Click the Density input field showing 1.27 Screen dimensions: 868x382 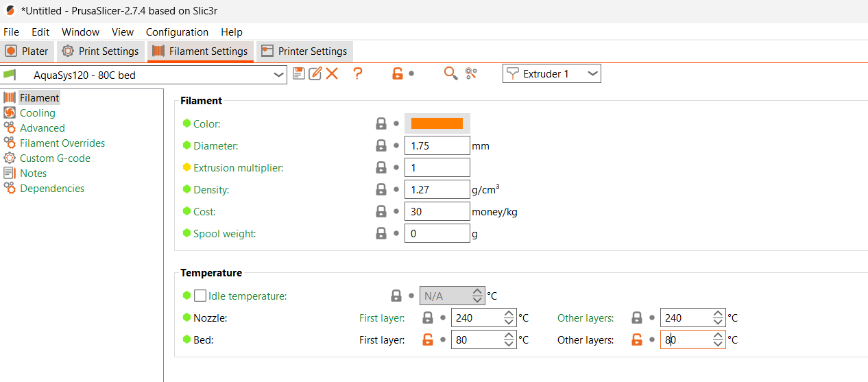coord(437,189)
